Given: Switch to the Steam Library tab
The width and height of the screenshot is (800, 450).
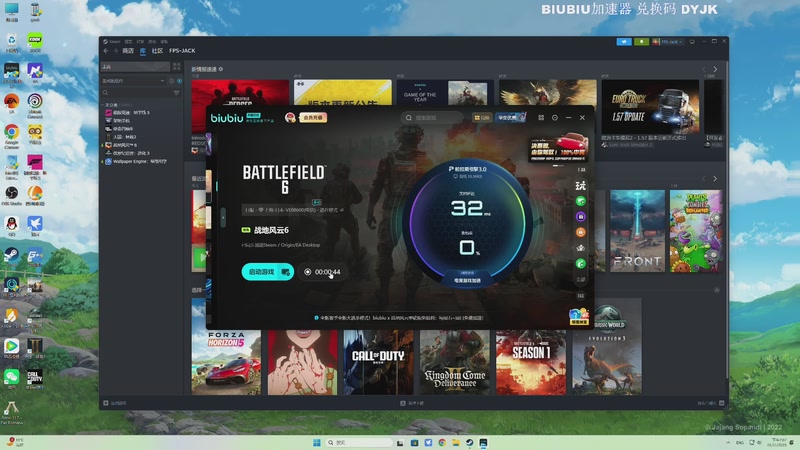Looking at the screenshot, I should click(143, 51).
